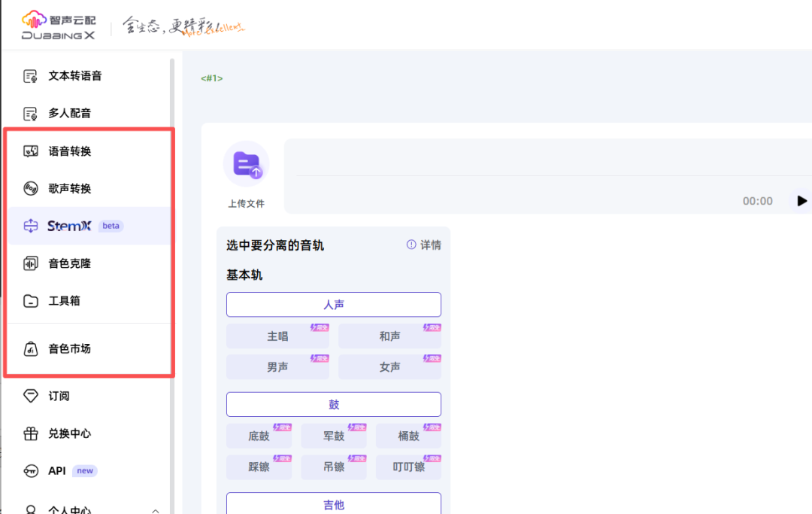Select the 底鼓 kick drum stem
This screenshot has height=514, width=812.
tap(259, 435)
